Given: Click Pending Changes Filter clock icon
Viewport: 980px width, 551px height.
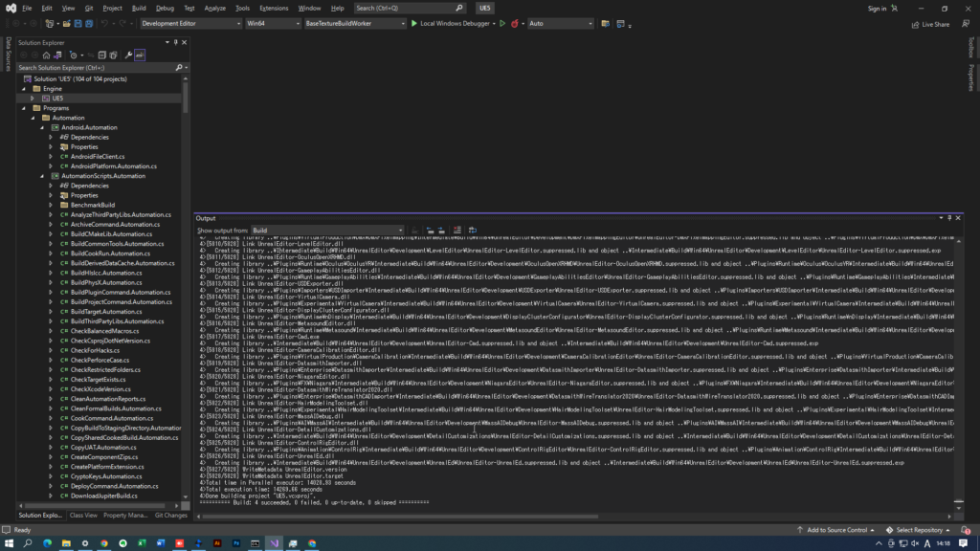Looking at the screenshot, I should tap(73, 55).
